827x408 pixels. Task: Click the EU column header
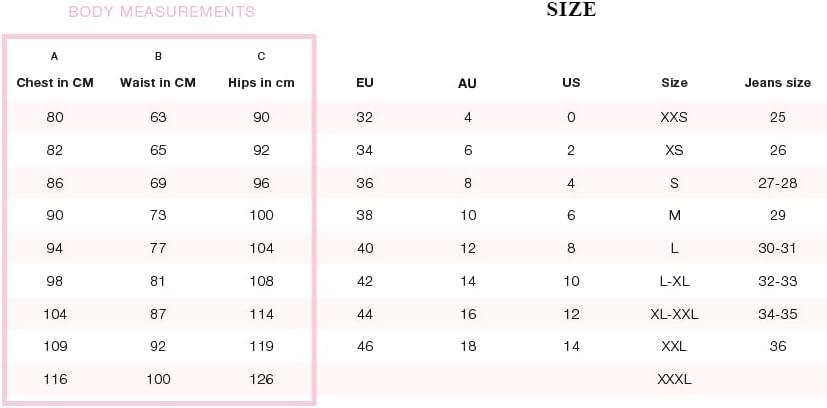click(364, 83)
